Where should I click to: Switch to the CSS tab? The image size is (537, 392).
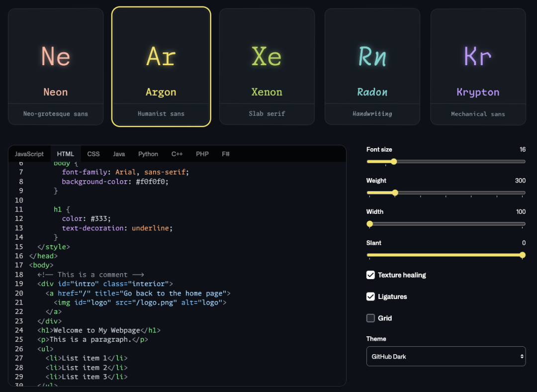[93, 154]
